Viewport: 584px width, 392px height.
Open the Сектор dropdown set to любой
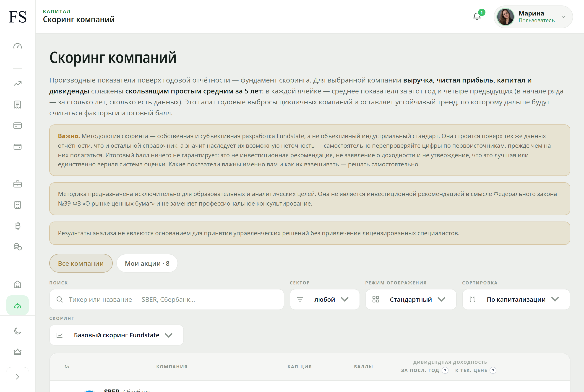tap(325, 299)
